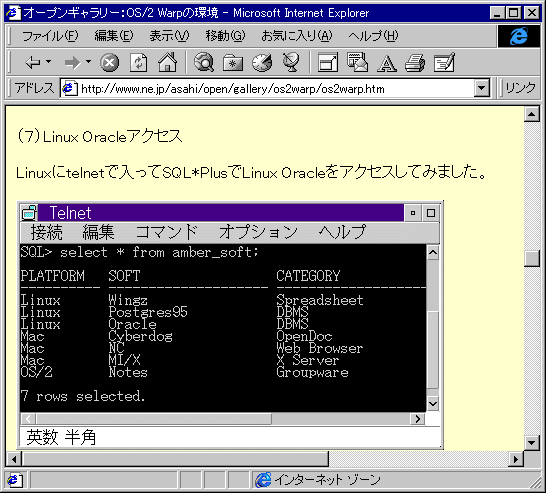
Task: Open the Back button history dropdown arrow
Action: pos(48,62)
